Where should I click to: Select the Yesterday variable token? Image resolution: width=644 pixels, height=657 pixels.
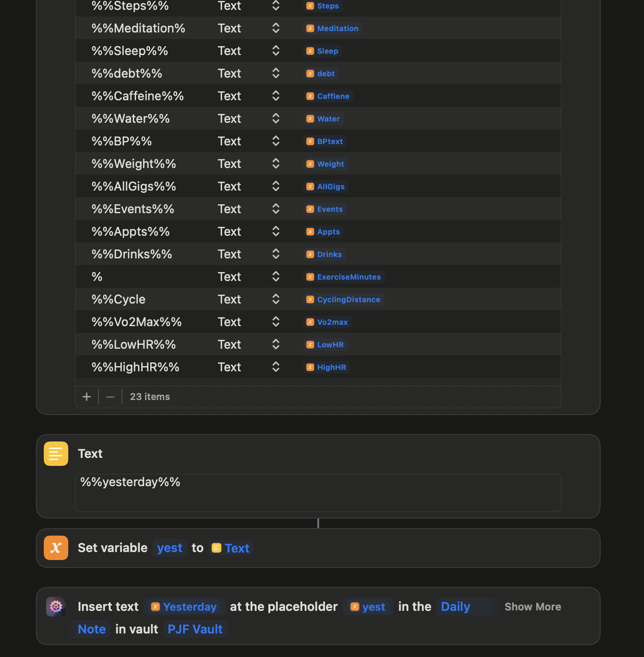pyautogui.click(x=184, y=607)
